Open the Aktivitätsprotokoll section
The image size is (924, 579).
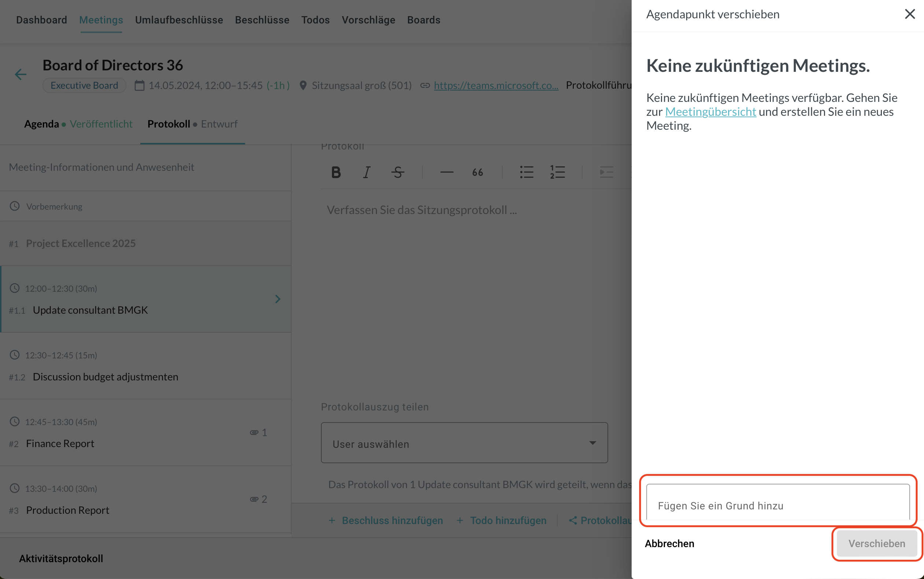(x=61, y=558)
